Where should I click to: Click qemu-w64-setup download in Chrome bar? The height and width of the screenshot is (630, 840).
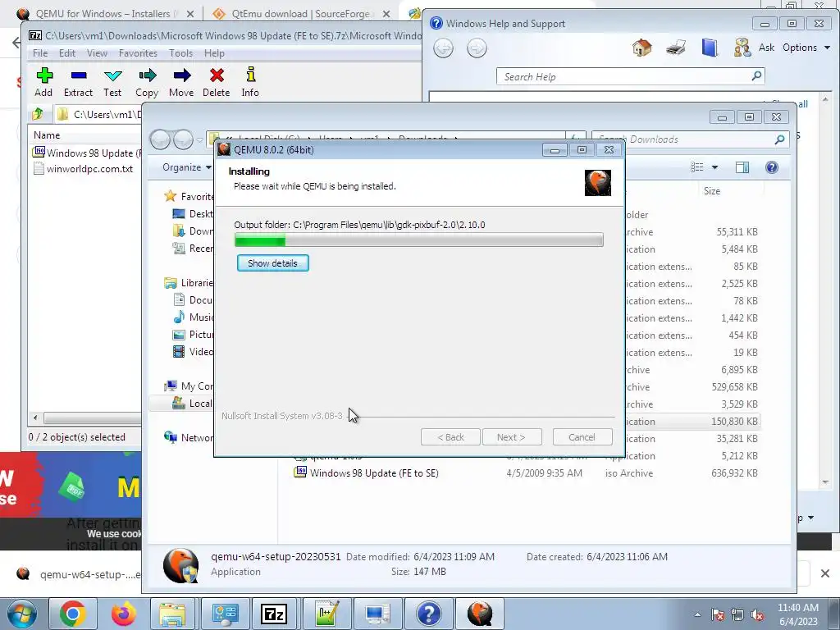80,574
